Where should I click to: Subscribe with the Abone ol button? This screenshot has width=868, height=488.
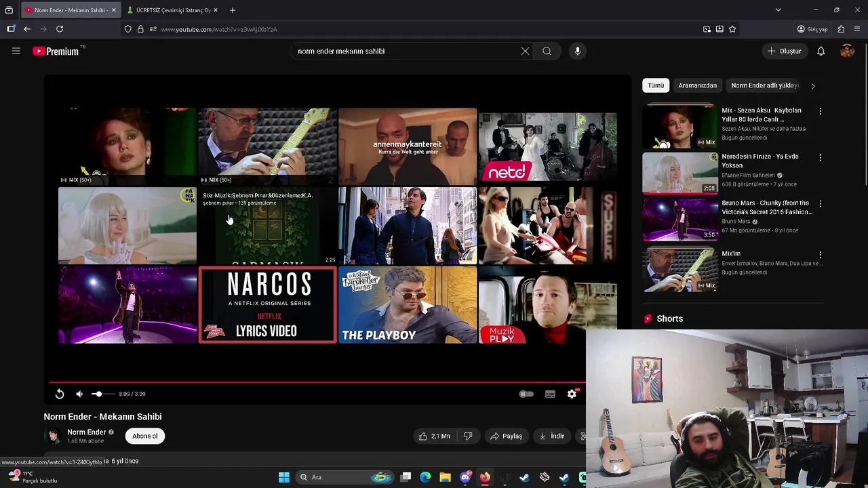click(x=145, y=436)
